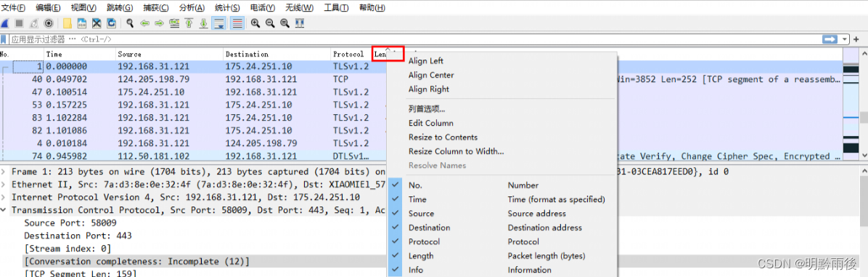Sort by the Source column header
868x277 pixels.
point(169,55)
